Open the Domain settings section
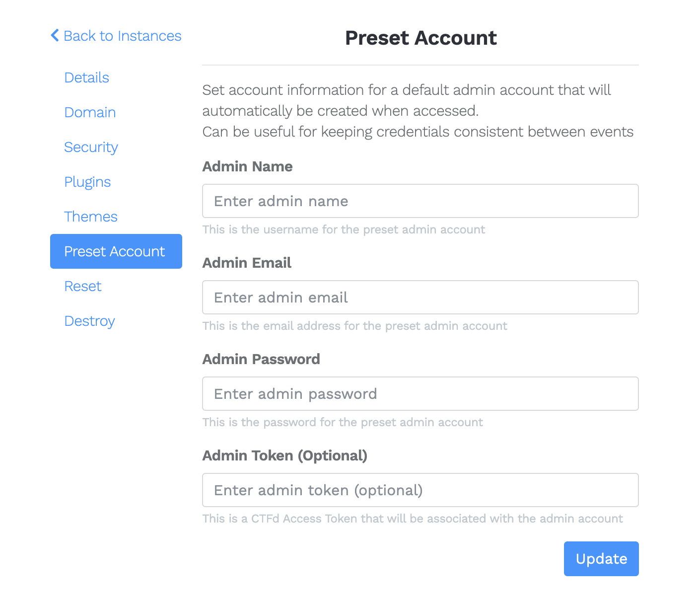The width and height of the screenshot is (700, 603). 90,112
